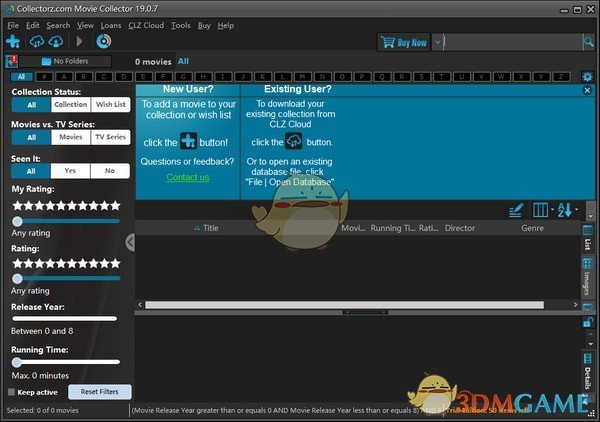
Task: Open the Buy menu
Action: 204,26
